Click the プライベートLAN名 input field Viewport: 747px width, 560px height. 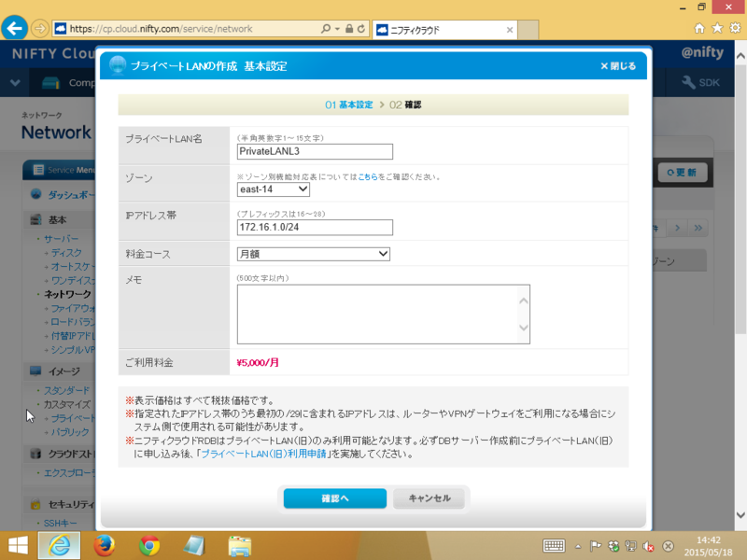[315, 151]
